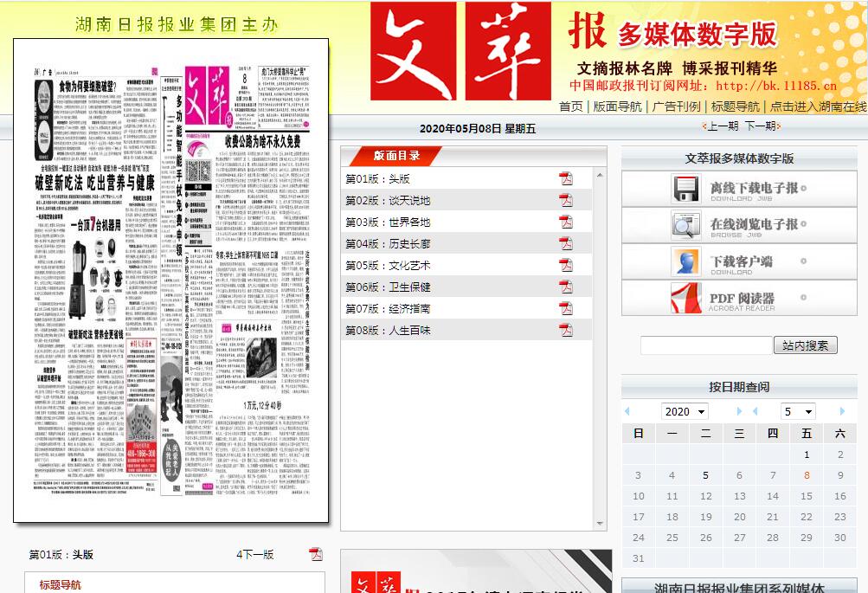Open 在线浏览电子报 magnifier icon
This screenshot has height=593, width=868.
click(686, 225)
